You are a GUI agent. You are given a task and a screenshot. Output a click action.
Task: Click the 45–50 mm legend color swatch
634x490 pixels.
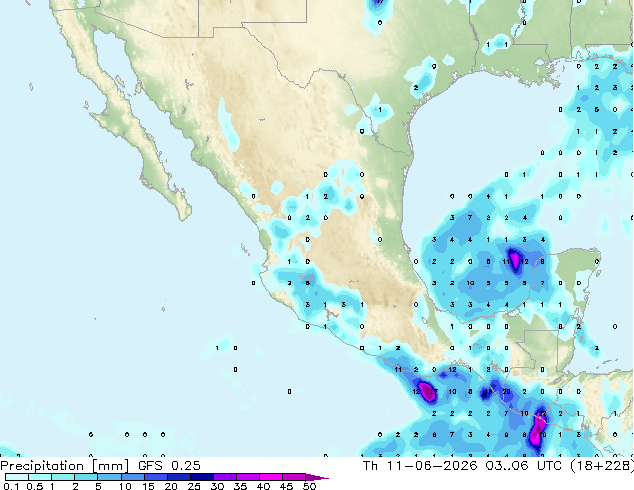pos(294,477)
